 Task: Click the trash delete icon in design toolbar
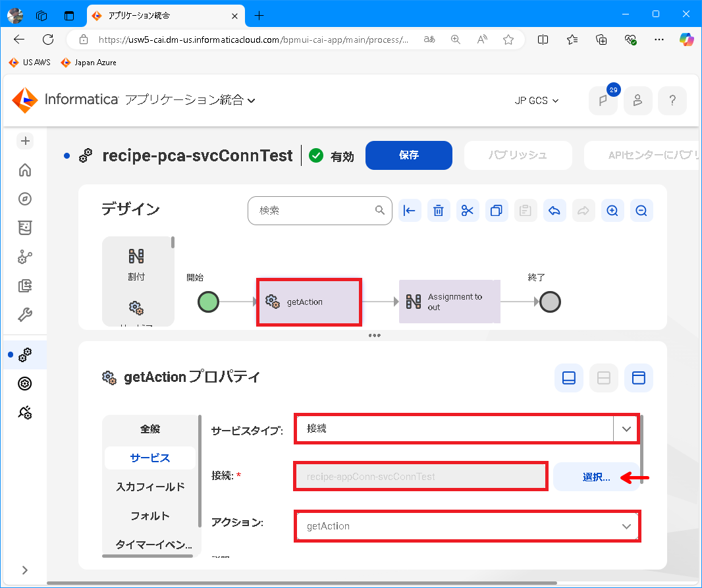pyautogui.click(x=439, y=210)
